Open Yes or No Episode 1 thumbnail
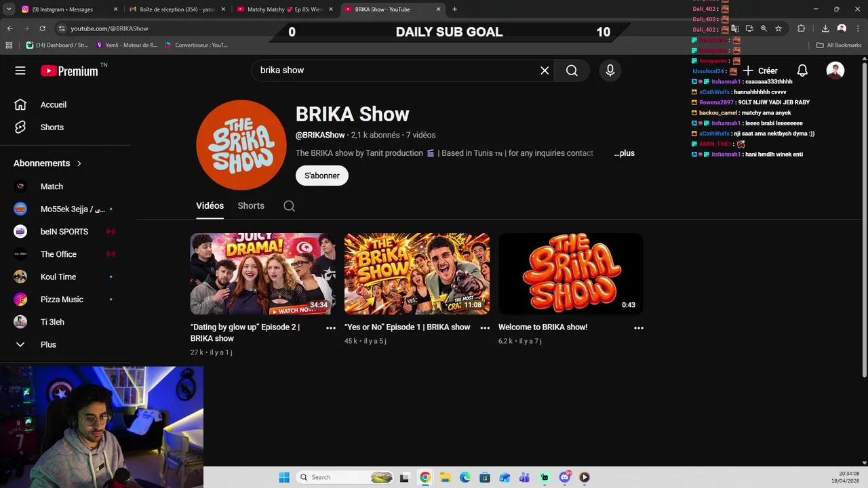Screen dimensions: 868x488 pyautogui.click(x=417, y=274)
